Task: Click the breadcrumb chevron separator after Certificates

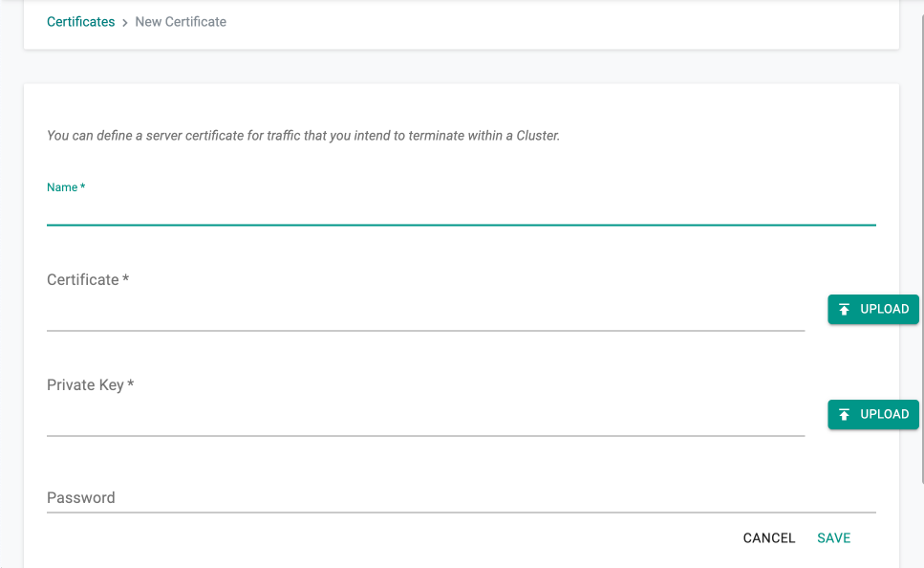Action: pos(125,22)
